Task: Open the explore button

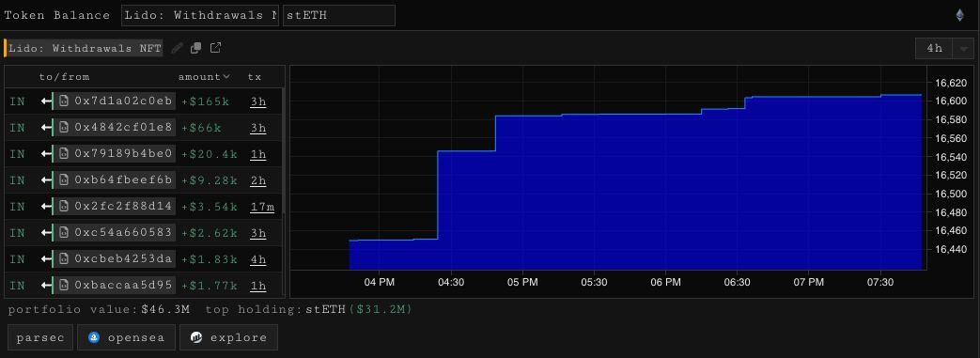Action: click(x=228, y=337)
